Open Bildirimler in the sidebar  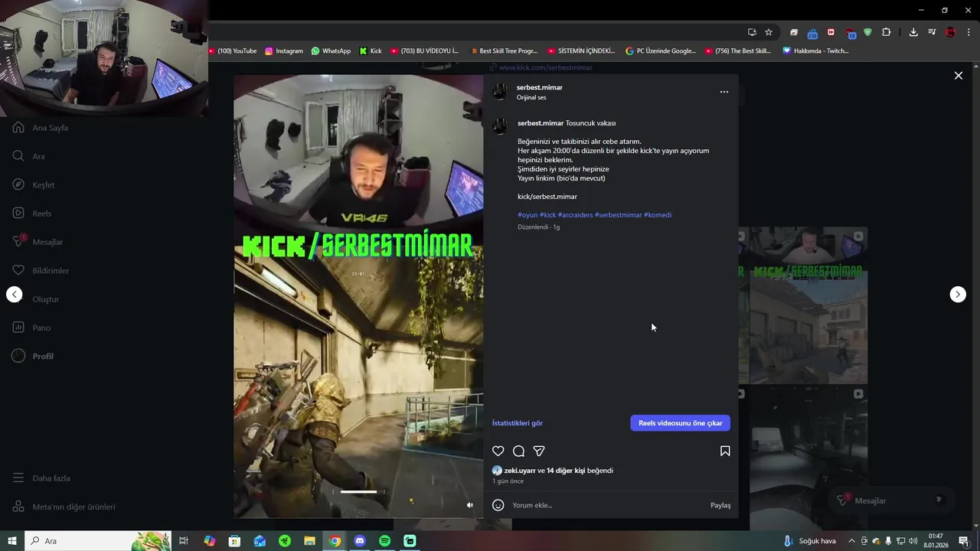41,271
